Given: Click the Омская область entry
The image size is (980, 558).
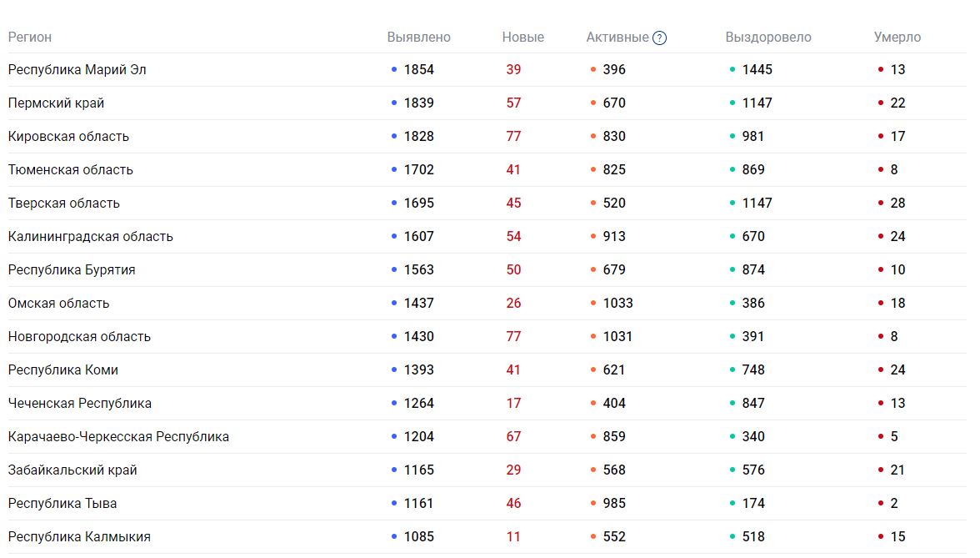Looking at the screenshot, I should click(x=59, y=304).
